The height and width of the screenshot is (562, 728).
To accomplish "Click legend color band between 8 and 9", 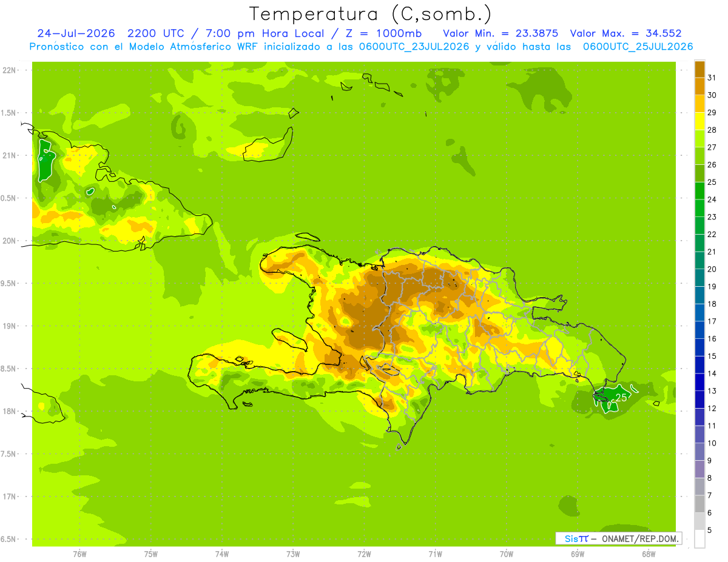I will click(699, 469).
